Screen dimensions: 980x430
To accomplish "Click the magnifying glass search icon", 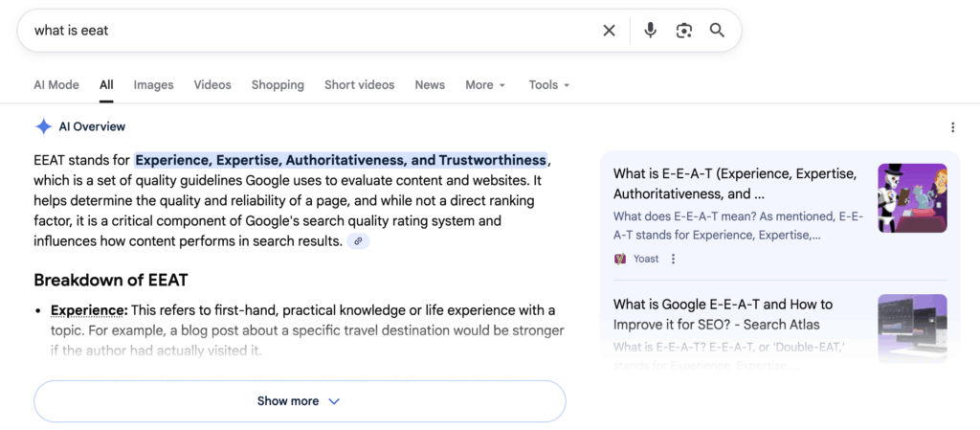I will coord(717,30).
